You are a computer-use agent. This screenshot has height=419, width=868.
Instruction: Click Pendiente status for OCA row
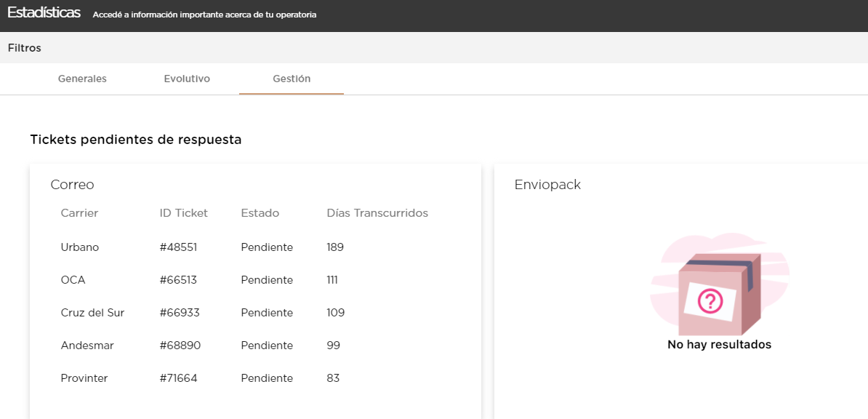point(267,280)
